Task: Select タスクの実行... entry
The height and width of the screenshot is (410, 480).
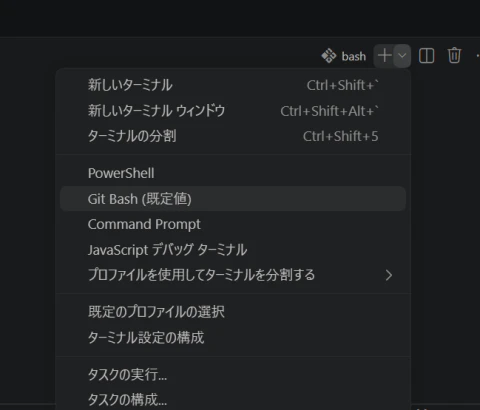Action: tap(233, 375)
